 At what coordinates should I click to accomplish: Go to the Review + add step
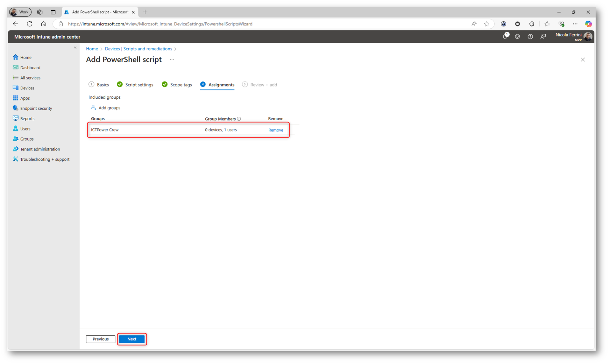[259, 85]
